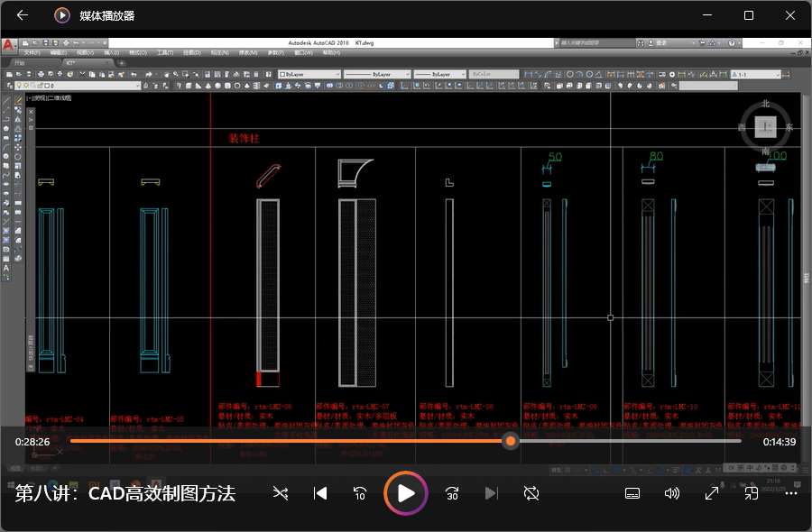The height and width of the screenshot is (532, 812).
Task: Open the 文件(F) menu in AutoCAD
Action: point(32,53)
